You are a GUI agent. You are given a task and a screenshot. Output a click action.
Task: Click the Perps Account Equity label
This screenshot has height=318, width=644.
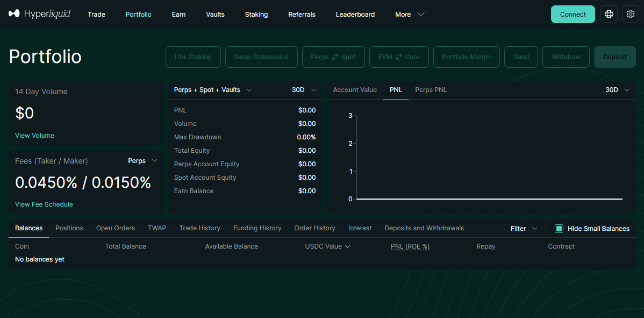206,164
